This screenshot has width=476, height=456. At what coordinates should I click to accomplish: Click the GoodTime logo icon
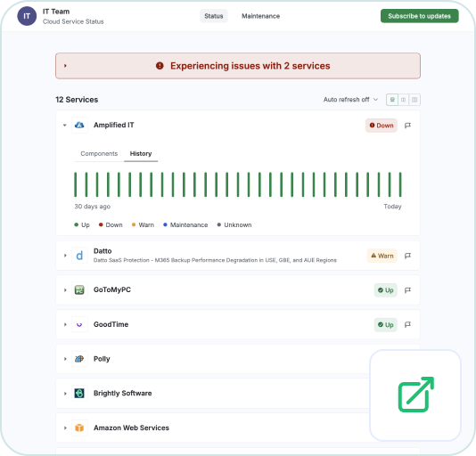point(79,324)
